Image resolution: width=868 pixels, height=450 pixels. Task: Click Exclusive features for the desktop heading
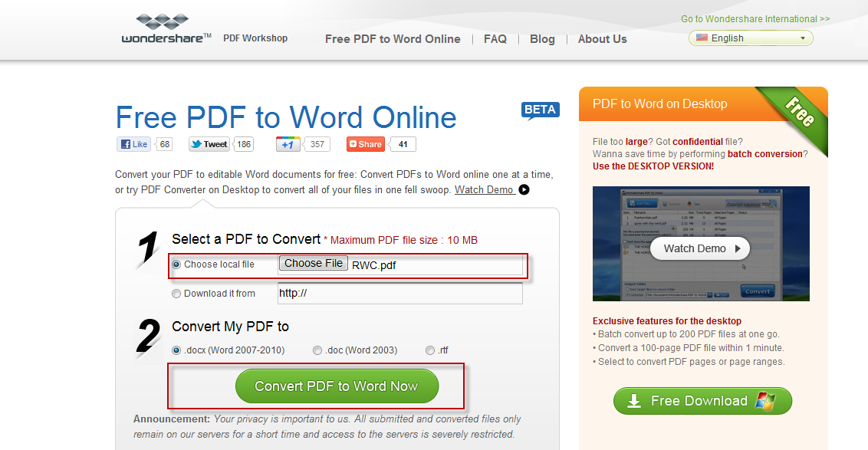tap(667, 321)
